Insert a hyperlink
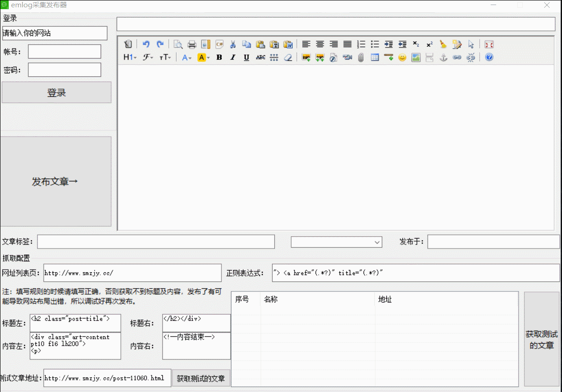Screen dimensions: 562x392 click(x=457, y=58)
